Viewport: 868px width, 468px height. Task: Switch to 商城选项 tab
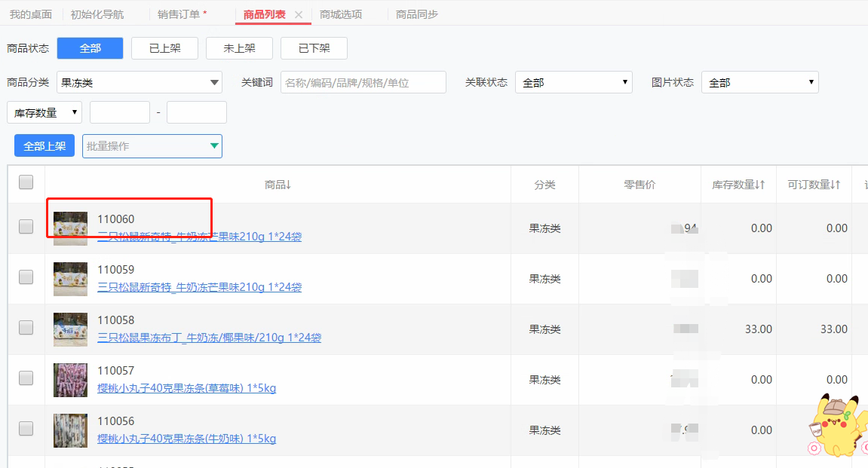point(341,14)
